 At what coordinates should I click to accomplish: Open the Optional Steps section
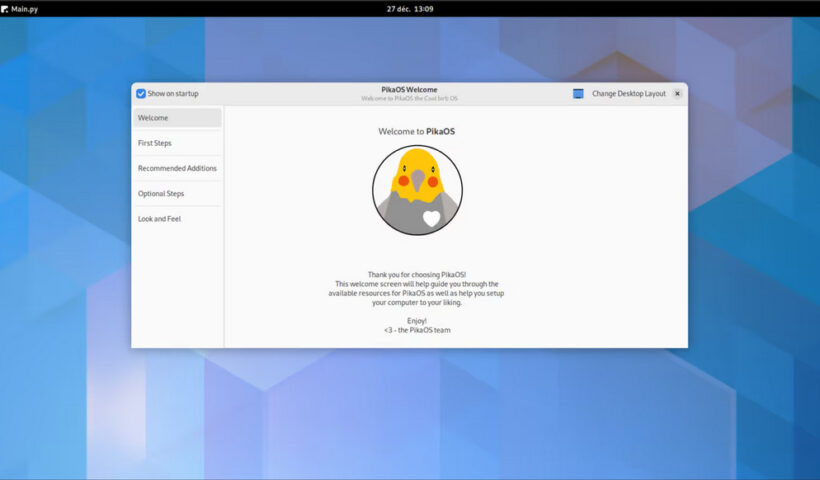[x=177, y=193]
